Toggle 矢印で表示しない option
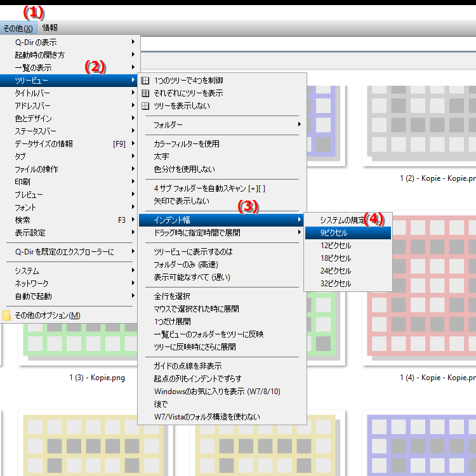 pyautogui.click(x=222, y=201)
